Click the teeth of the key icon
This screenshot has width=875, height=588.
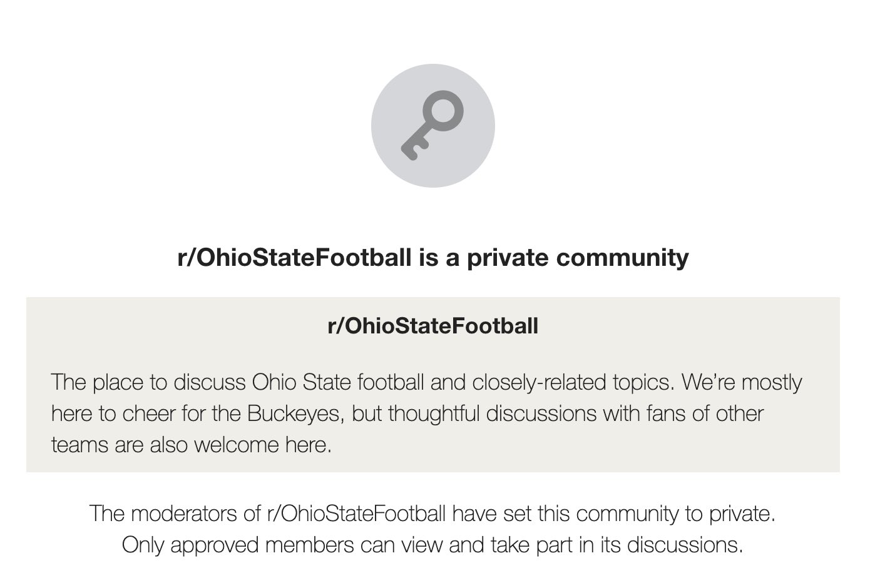pos(414,149)
